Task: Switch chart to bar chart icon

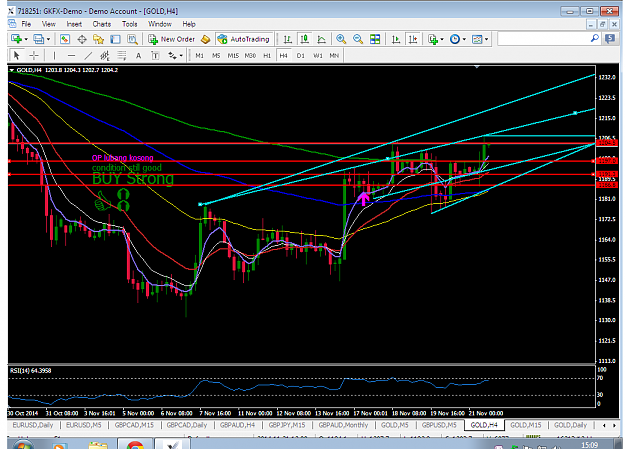Action: (x=287, y=39)
